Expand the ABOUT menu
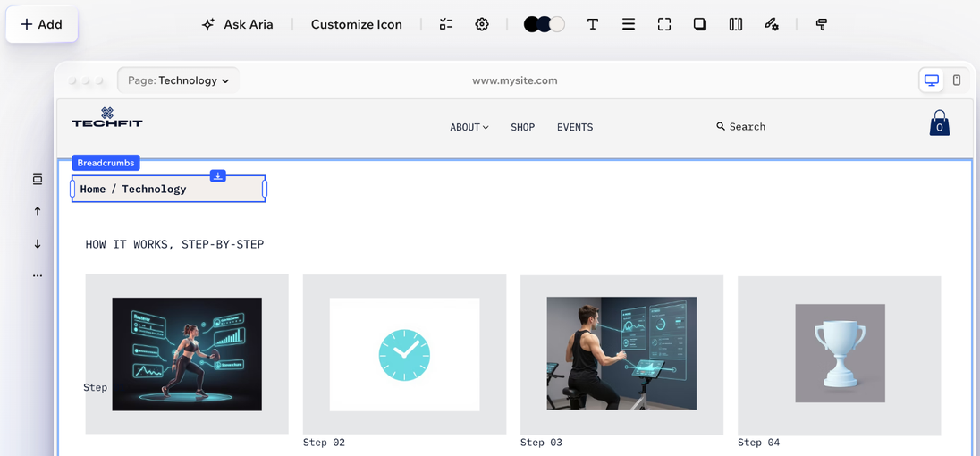Viewport: 980px width, 456px height. 469,127
